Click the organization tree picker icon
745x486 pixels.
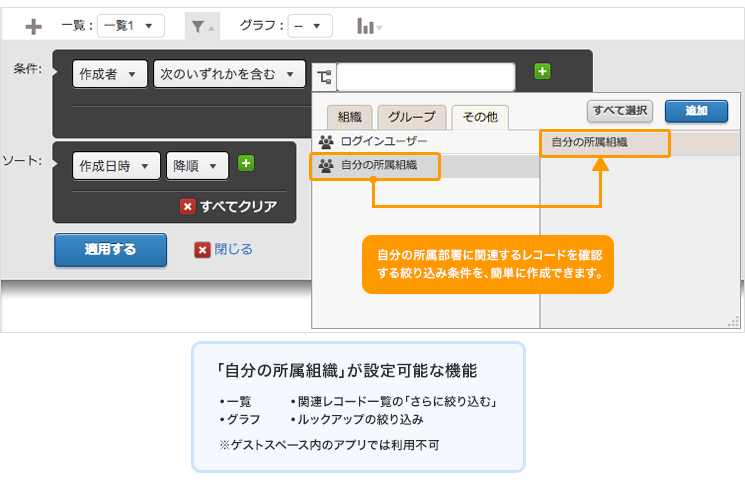click(323, 76)
